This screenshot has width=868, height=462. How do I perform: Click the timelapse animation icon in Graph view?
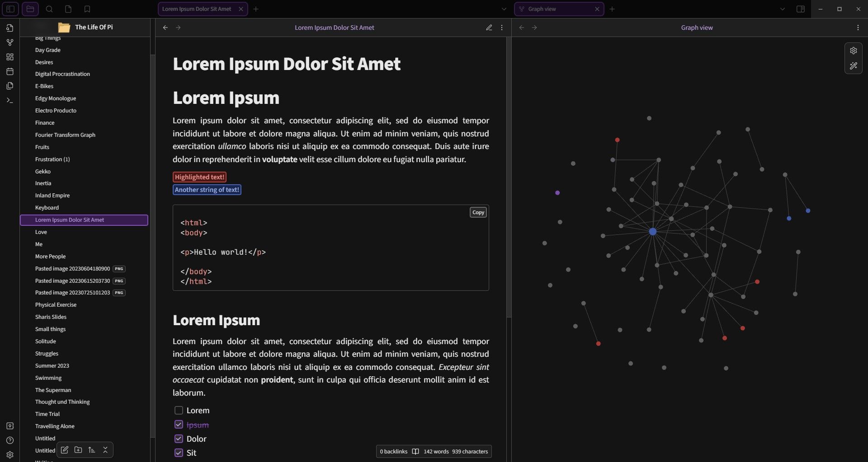click(x=854, y=66)
